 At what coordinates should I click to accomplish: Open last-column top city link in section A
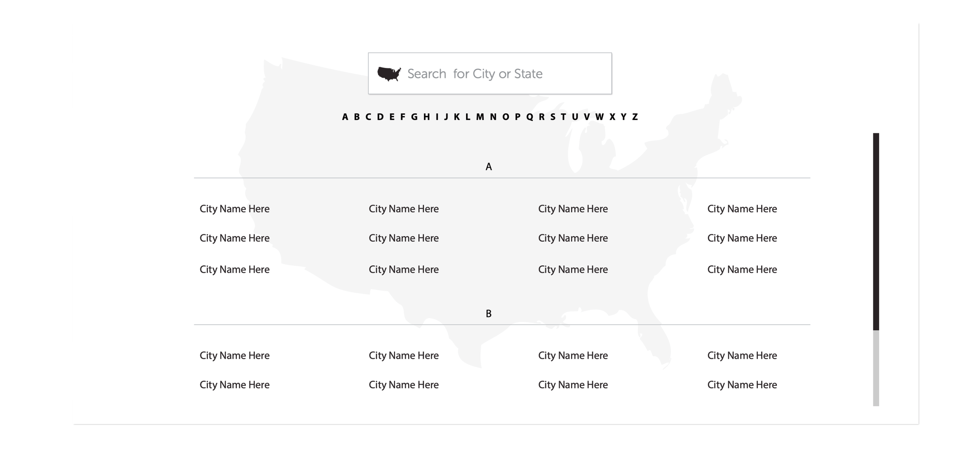click(742, 209)
